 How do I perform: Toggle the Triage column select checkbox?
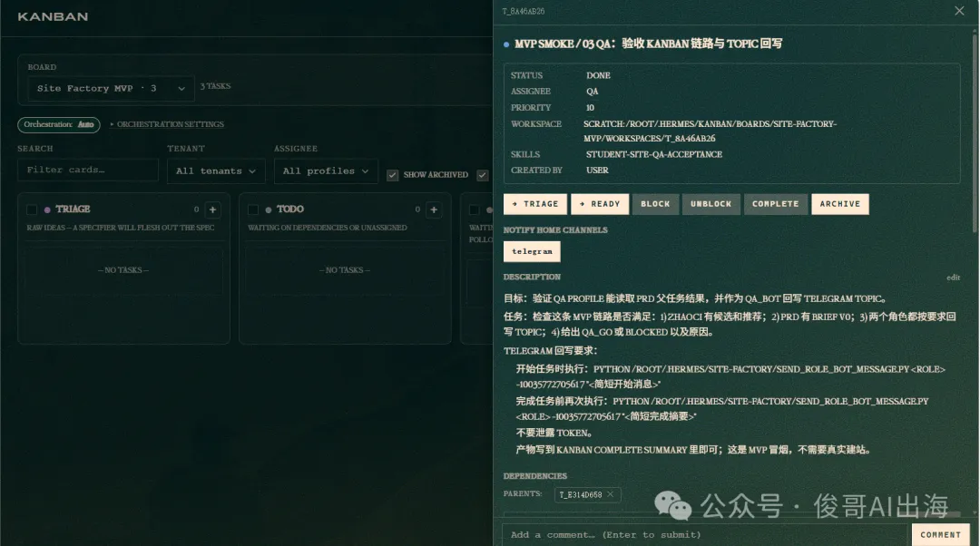pyautogui.click(x=32, y=210)
